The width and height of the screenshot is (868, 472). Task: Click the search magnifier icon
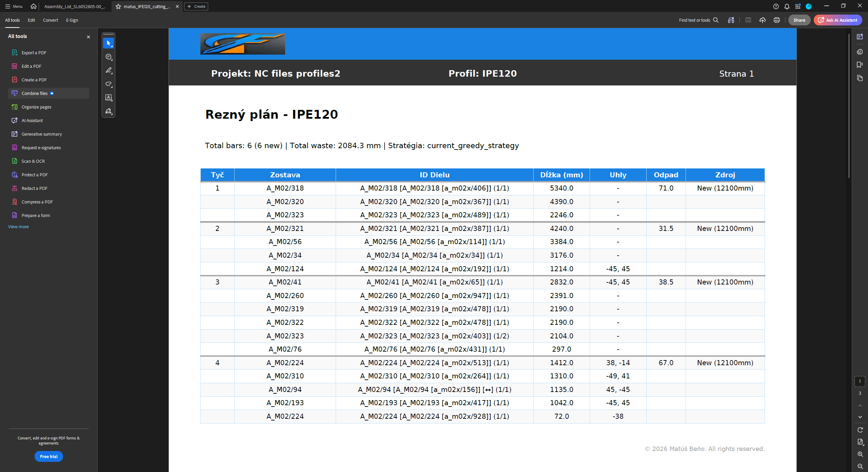pos(716,20)
